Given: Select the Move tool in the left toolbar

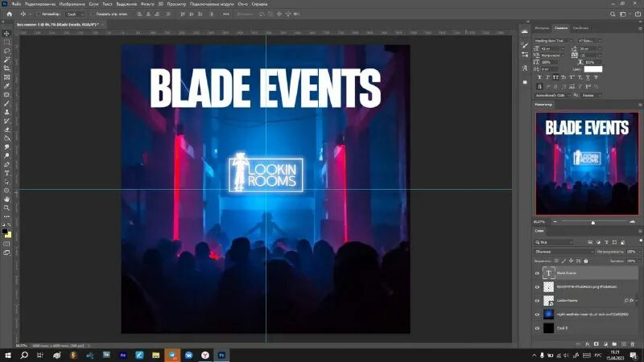Looking at the screenshot, I should [6, 33].
